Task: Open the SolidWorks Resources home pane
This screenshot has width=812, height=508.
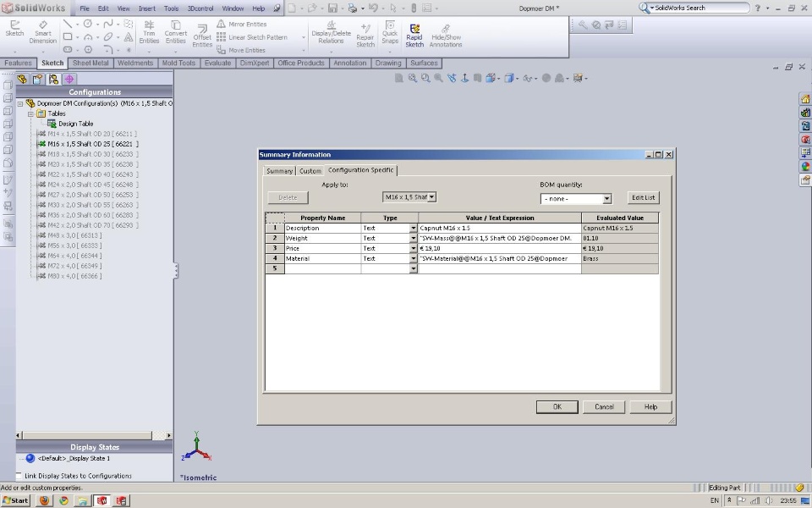Action: 804,99
